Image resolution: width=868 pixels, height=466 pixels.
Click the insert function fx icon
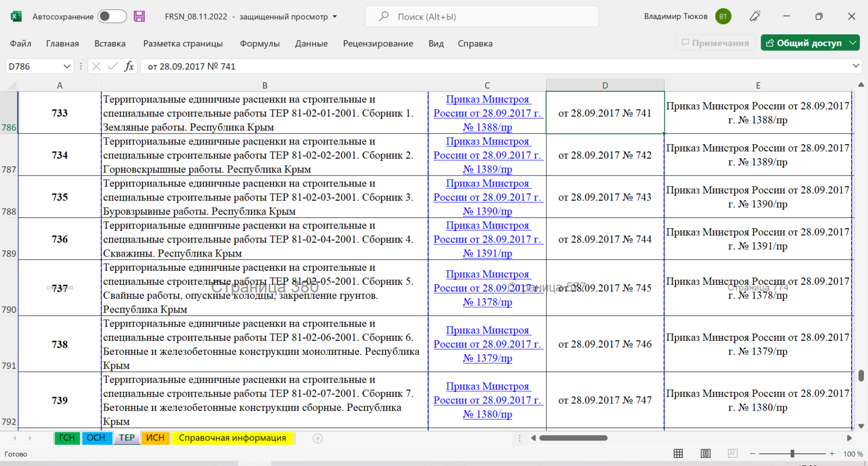coord(129,67)
